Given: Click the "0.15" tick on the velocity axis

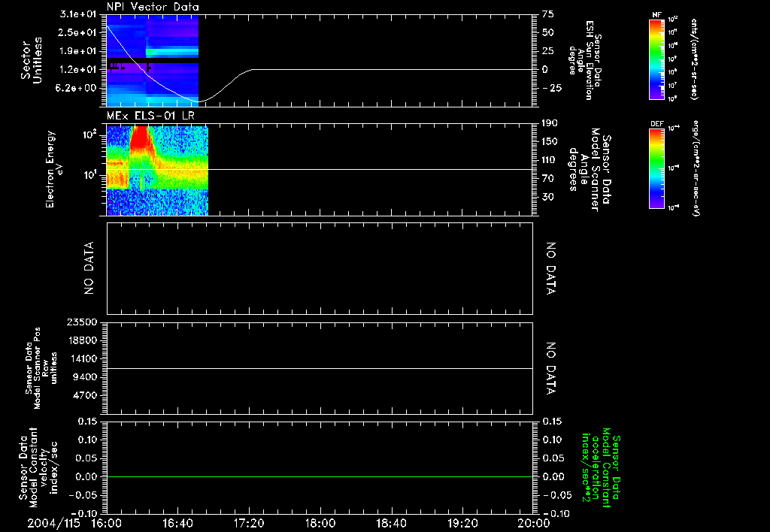Looking at the screenshot, I should tap(87, 422).
